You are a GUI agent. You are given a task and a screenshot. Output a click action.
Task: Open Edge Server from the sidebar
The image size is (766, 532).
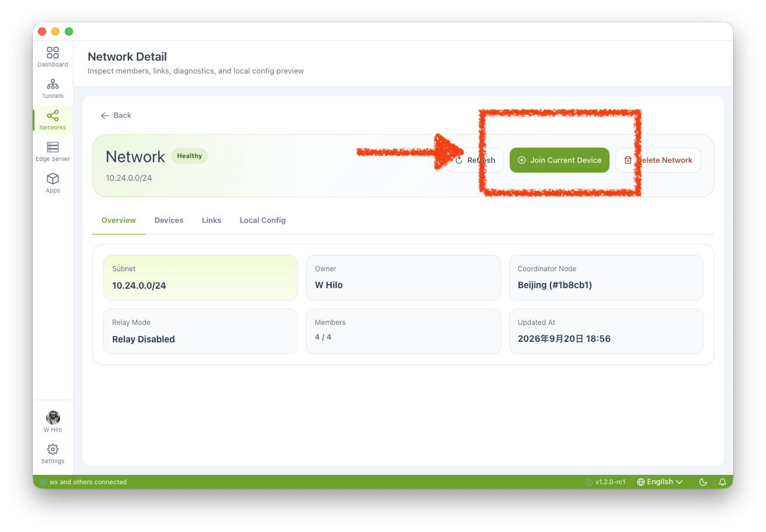[x=53, y=152]
